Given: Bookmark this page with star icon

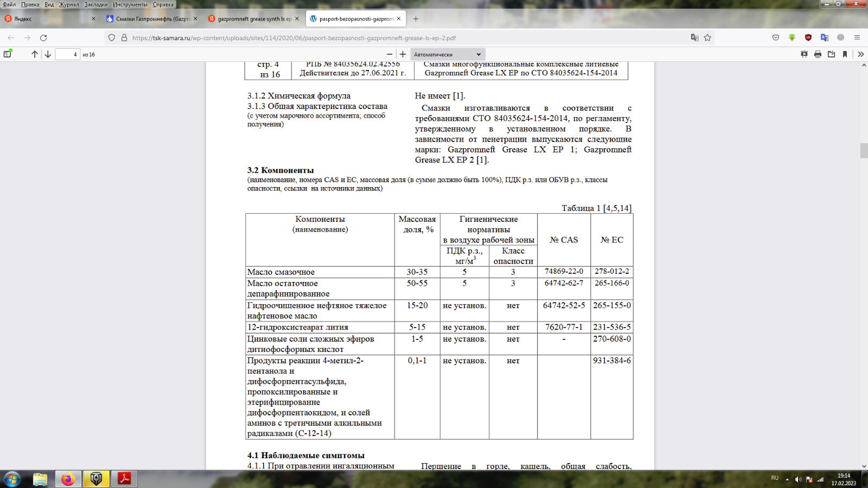Looking at the screenshot, I should pyautogui.click(x=707, y=38).
